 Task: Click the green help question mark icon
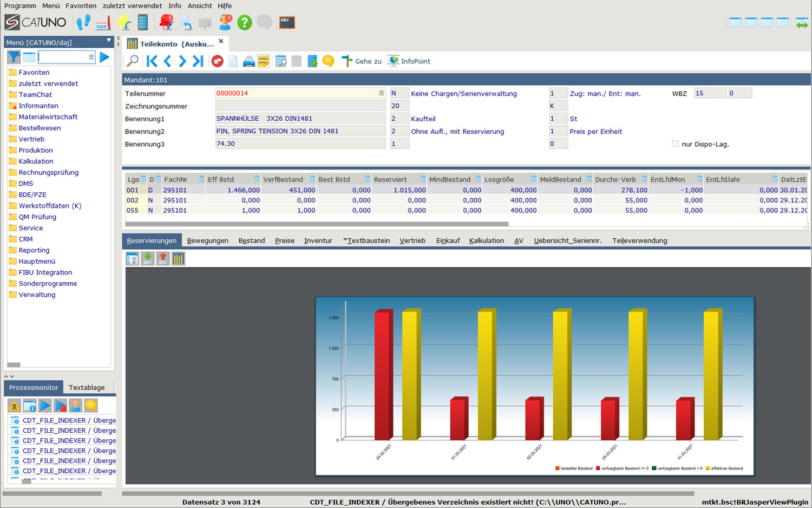245,23
